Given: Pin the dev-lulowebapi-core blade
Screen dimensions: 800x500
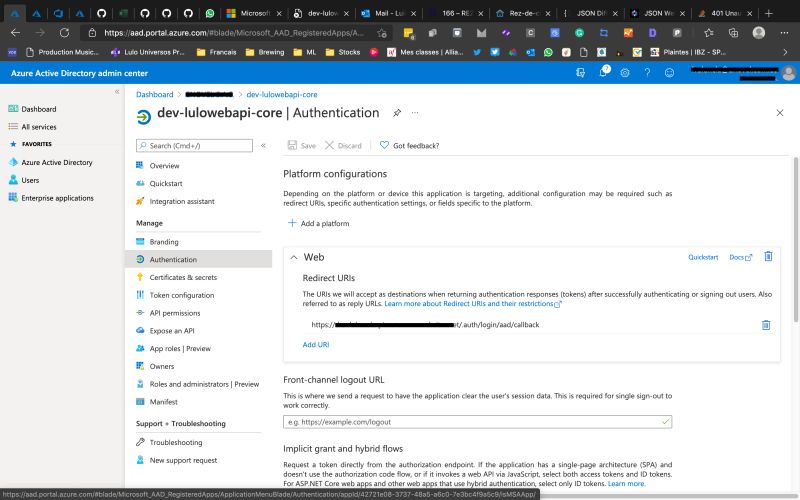Looking at the screenshot, I should click(x=397, y=113).
